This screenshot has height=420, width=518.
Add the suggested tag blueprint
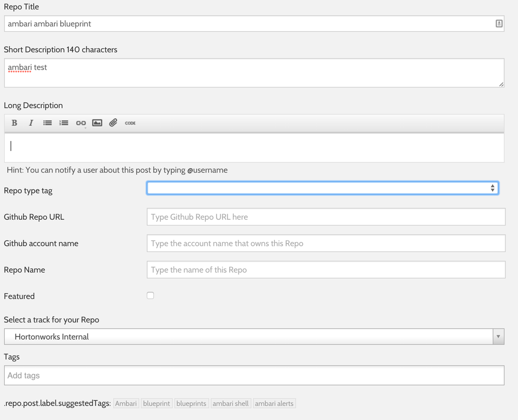156,403
